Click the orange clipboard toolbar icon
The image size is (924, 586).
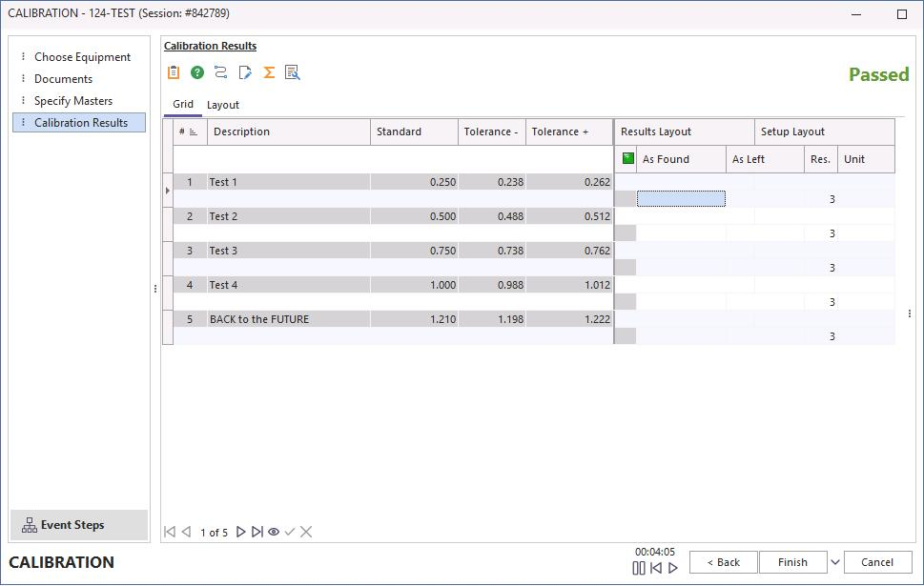[x=174, y=72]
